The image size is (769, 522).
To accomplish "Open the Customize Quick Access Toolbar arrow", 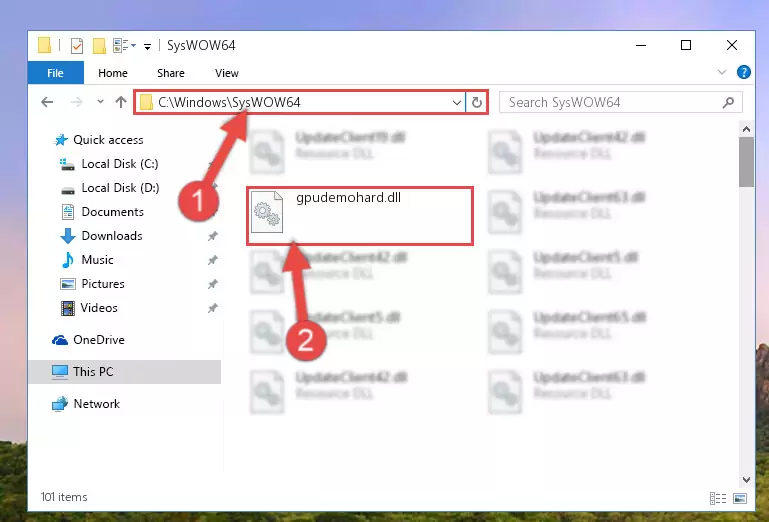I will coord(147,47).
